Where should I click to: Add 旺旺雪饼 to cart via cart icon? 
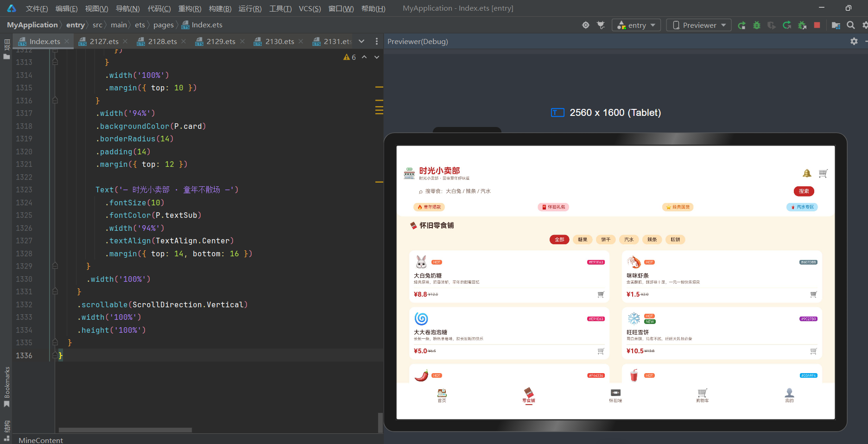[813, 351]
